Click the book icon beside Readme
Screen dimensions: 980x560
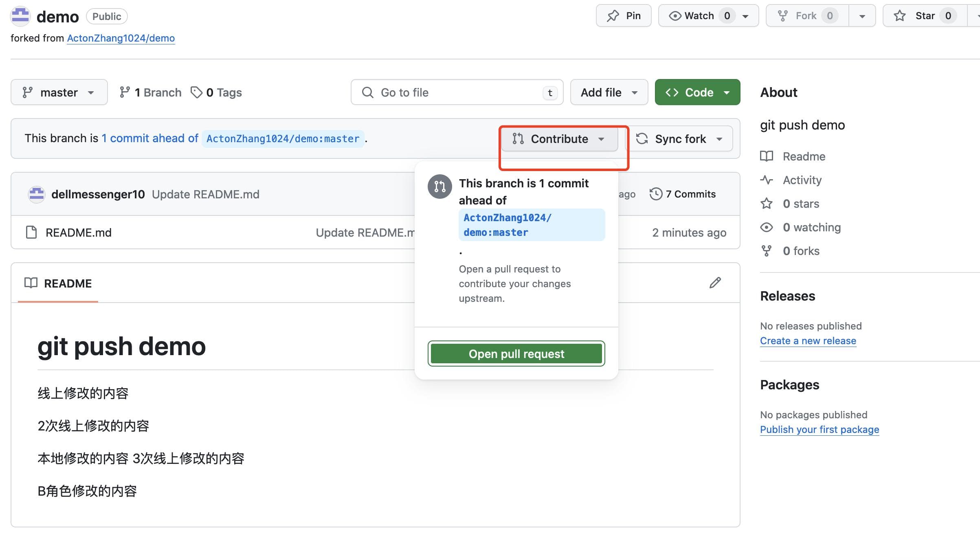[x=767, y=156]
